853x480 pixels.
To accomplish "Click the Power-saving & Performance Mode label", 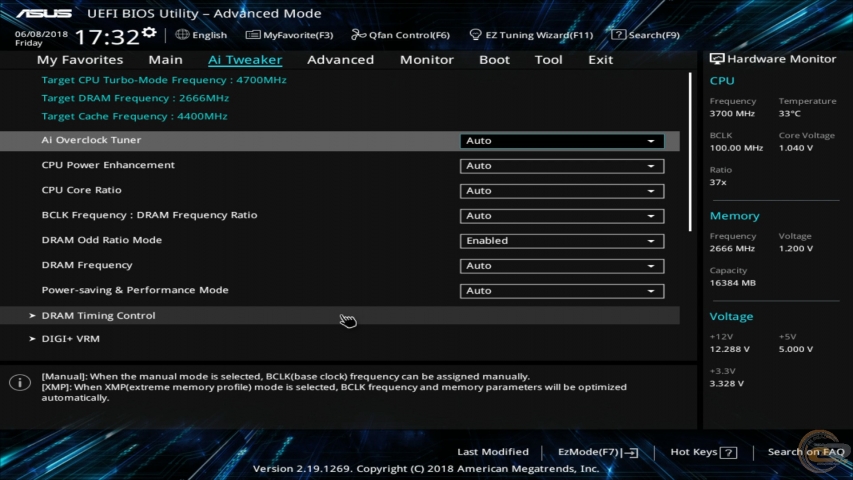I will tap(135, 290).
